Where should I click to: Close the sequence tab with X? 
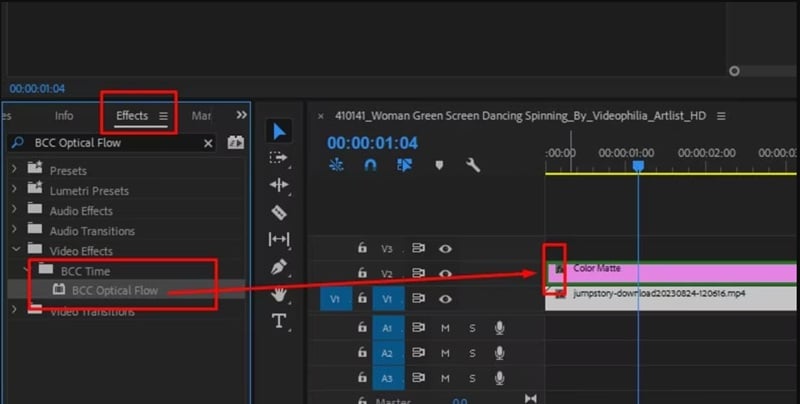click(320, 116)
